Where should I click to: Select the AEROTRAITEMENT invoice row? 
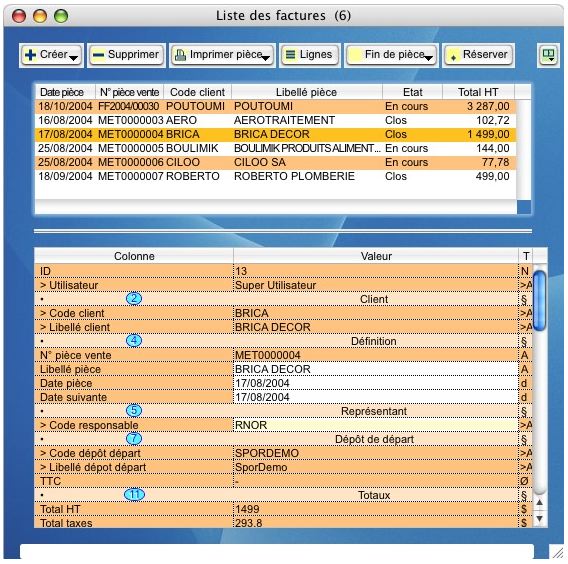275,120
